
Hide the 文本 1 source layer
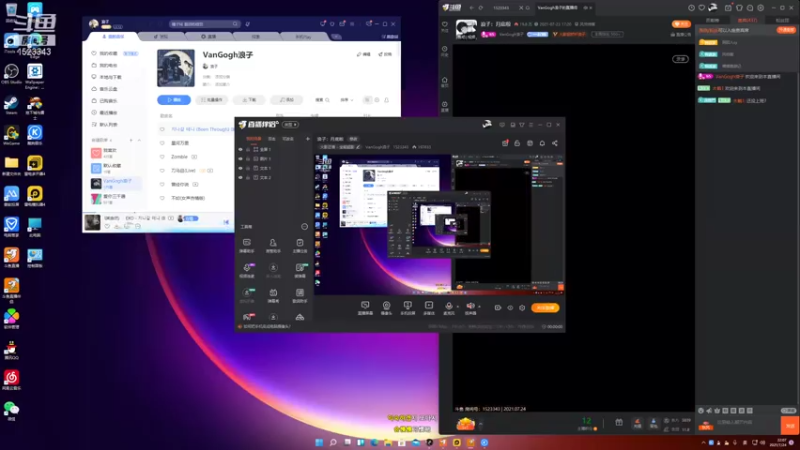pyautogui.click(x=240, y=168)
